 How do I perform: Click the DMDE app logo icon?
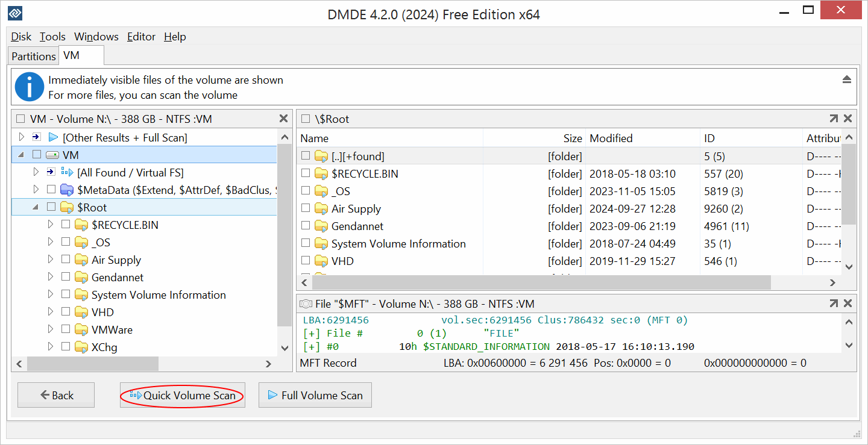(x=15, y=13)
